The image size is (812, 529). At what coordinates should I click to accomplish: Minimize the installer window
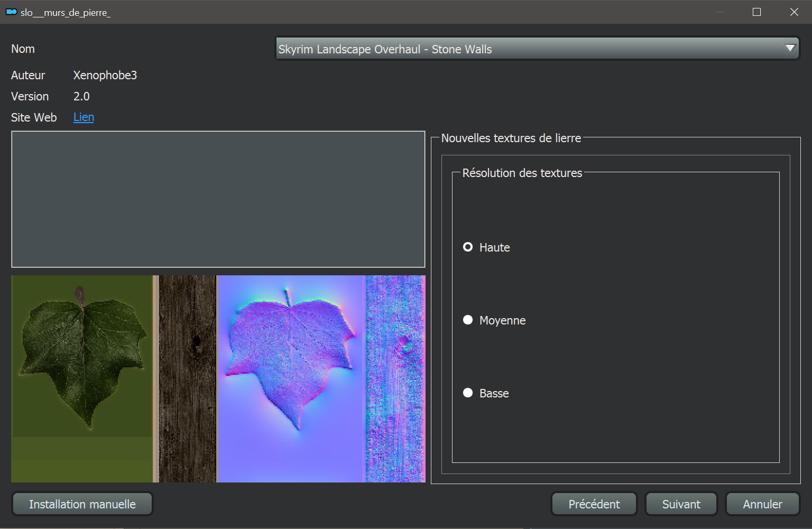(x=720, y=12)
